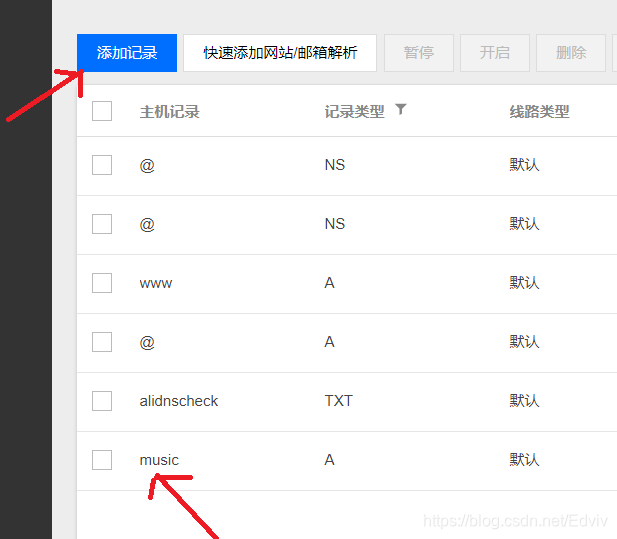Click the TXT record type cell
The image size is (617, 539).
338,401
